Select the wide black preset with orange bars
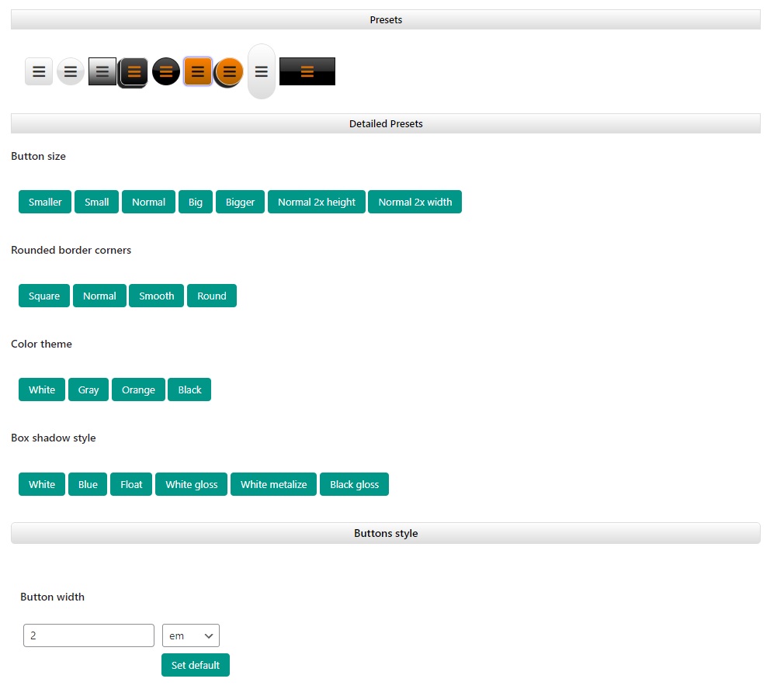The width and height of the screenshot is (784, 689). (x=307, y=71)
